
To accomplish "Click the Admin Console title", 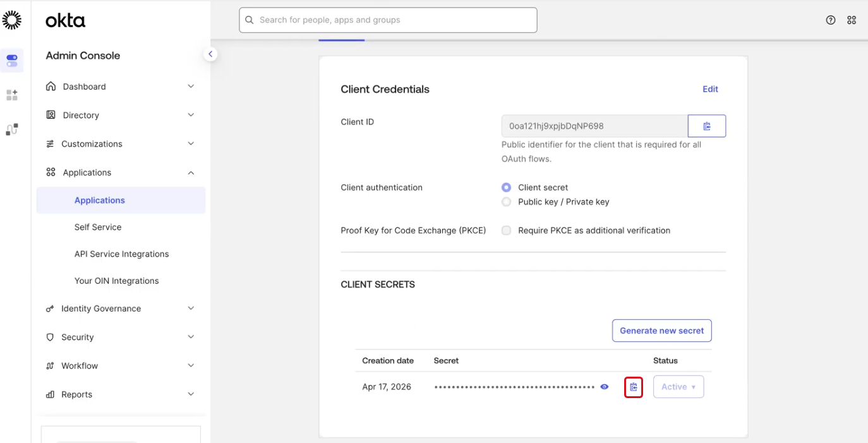I will click(83, 56).
